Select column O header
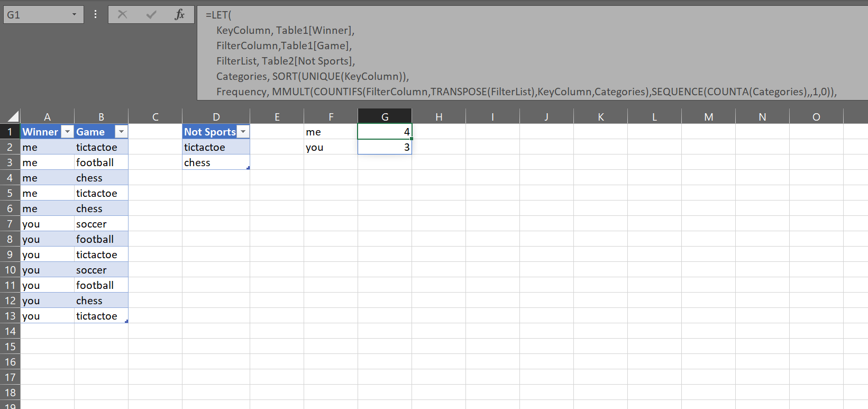 click(x=816, y=116)
